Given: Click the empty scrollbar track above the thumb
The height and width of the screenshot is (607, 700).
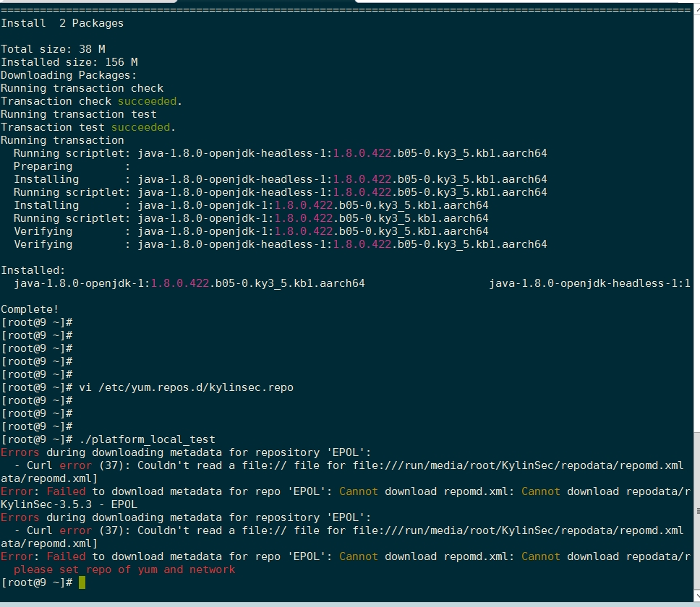Looking at the screenshot, I should pyautogui.click(x=696, y=217).
